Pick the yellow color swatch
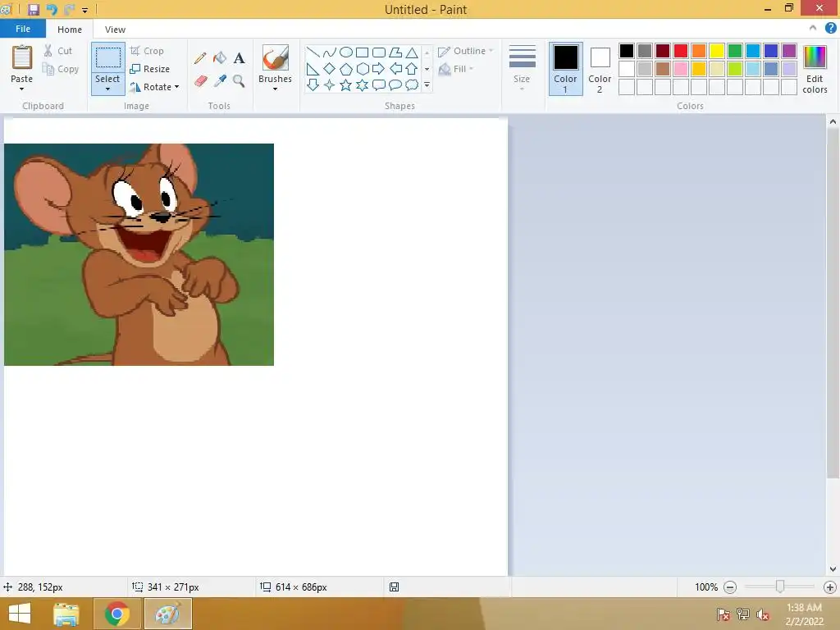 (x=717, y=51)
